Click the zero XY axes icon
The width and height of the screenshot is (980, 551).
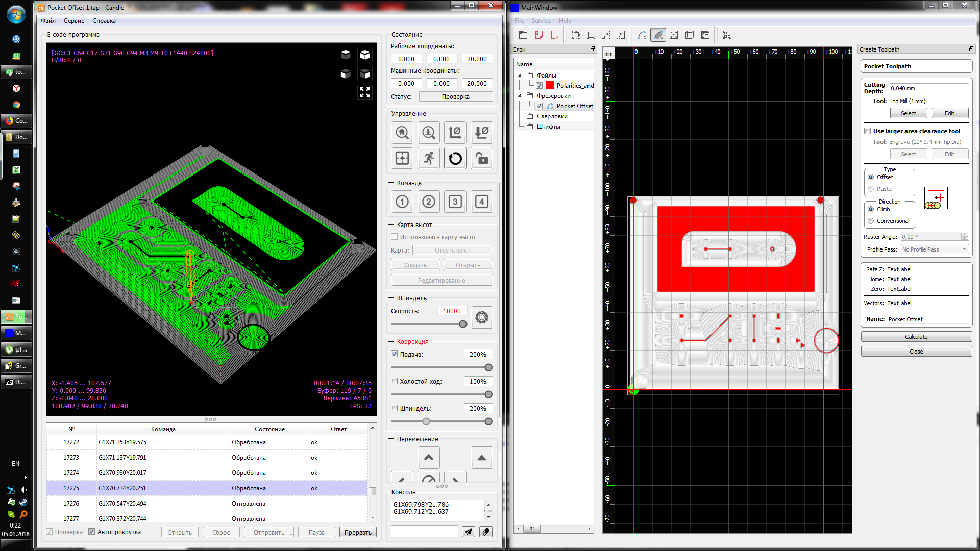click(455, 133)
